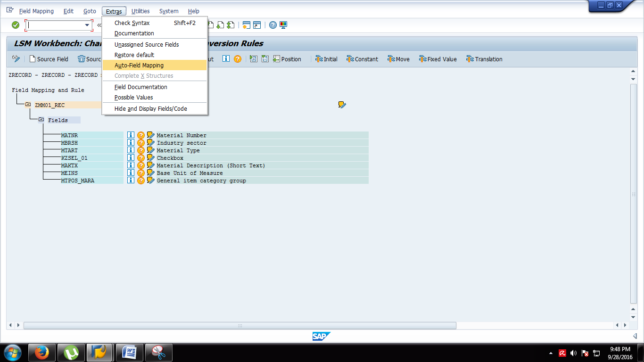This screenshot has width=644, height=362.
Task: Open the blue Help question mark icon
Action: click(x=273, y=25)
